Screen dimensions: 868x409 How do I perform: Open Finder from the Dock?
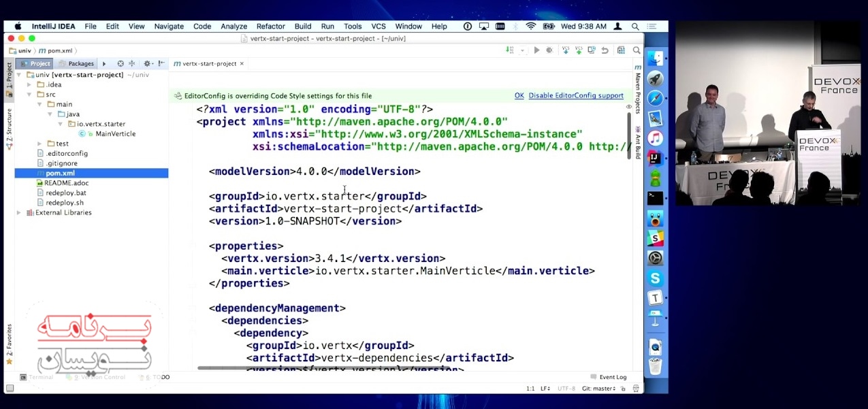tap(655, 59)
